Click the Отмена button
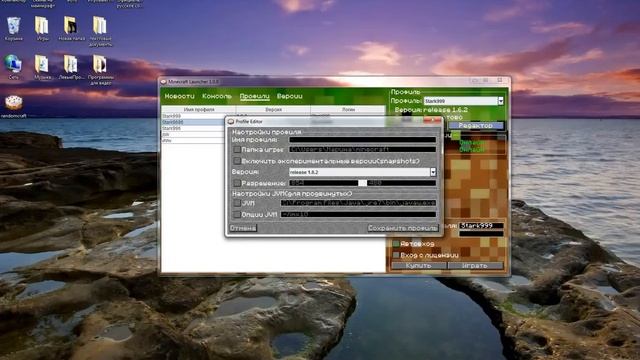This screenshot has height=360, width=640. click(243, 228)
